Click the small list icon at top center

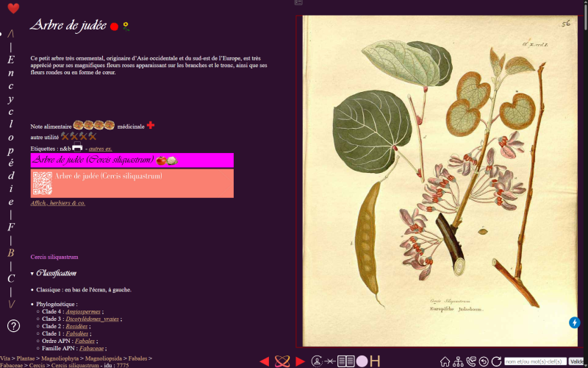[x=298, y=2]
